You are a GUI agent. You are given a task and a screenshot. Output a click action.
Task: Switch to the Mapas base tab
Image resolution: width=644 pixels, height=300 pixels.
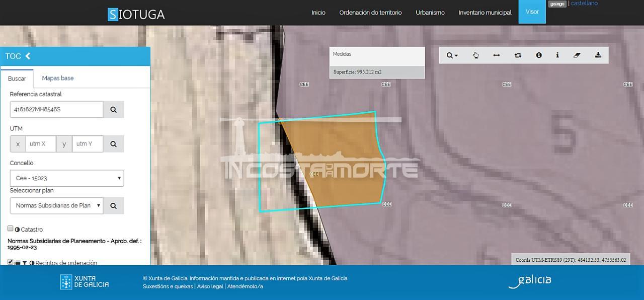58,78
